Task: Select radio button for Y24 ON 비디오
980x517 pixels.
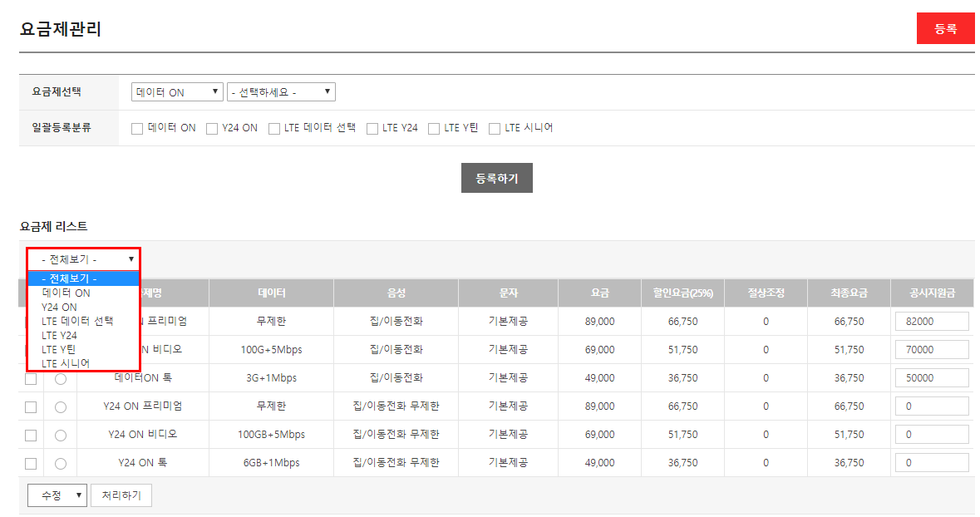Action: pos(61,436)
